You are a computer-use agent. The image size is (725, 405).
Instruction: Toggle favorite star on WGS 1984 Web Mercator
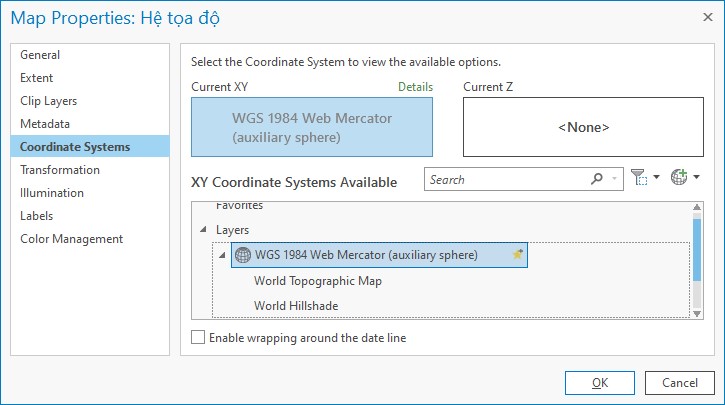pos(517,254)
